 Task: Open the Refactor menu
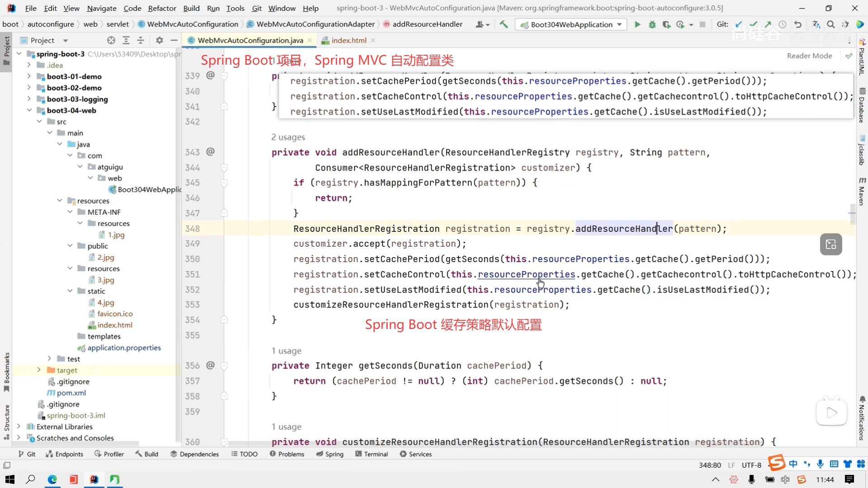click(x=162, y=8)
